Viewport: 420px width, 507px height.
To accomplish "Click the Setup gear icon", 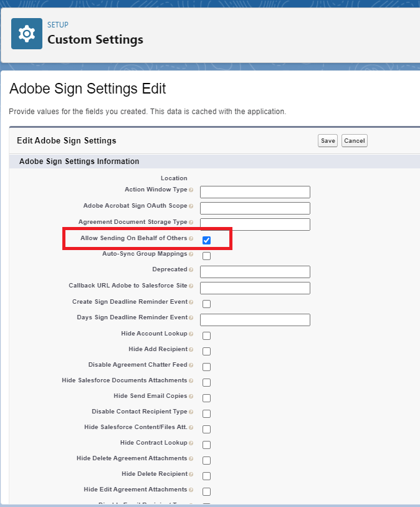I will pyautogui.click(x=27, y=34).
